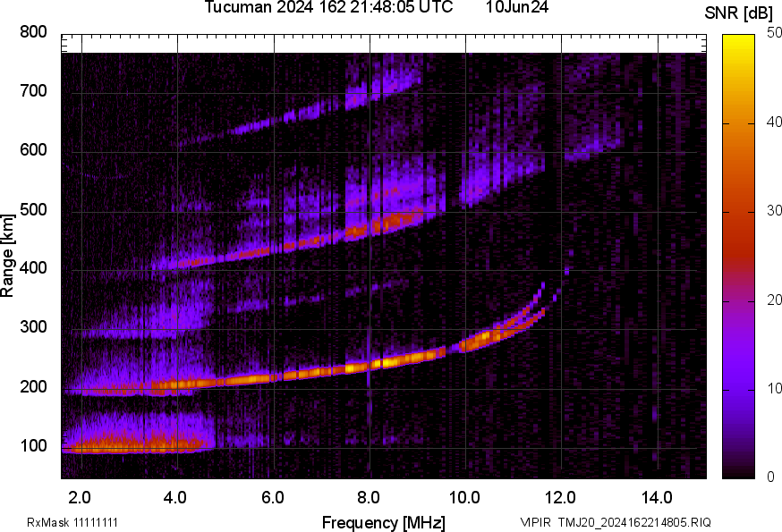Screen dimensions: 782x532
Task: Click the frequency axis tick '10.0'
Action: tap(464, 498)
